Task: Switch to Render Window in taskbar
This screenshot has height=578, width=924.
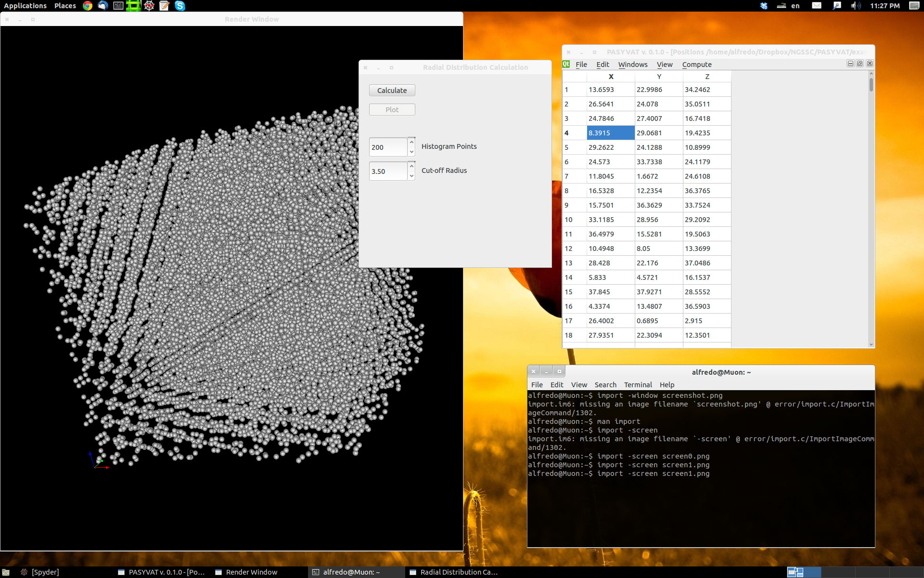Action: tap(251, 572)
